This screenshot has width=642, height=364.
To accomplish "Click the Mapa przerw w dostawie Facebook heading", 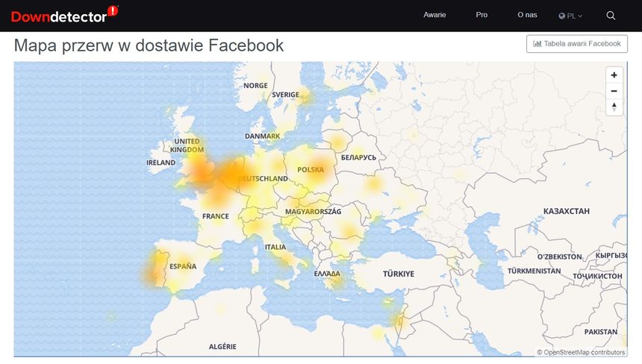I will (x=149, y=45).
